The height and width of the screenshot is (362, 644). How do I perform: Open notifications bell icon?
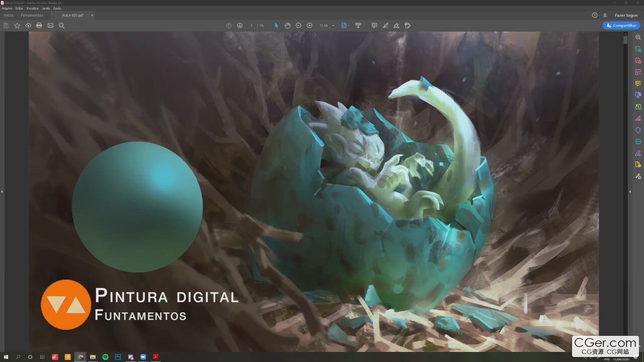(x=605, y=16)
